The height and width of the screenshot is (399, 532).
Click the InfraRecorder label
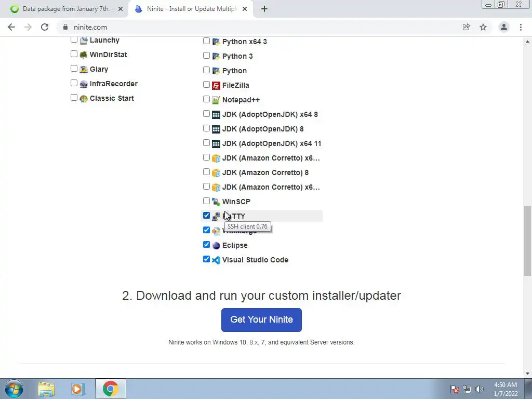114,84
